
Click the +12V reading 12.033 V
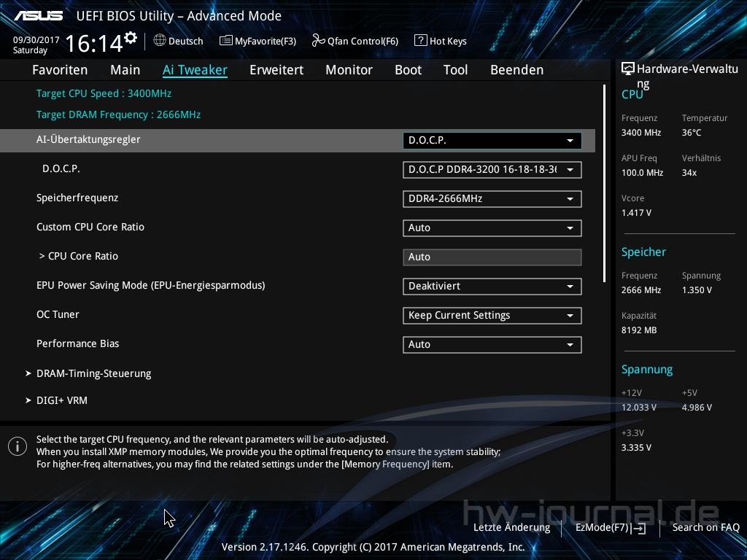click(x=639, y=408)
